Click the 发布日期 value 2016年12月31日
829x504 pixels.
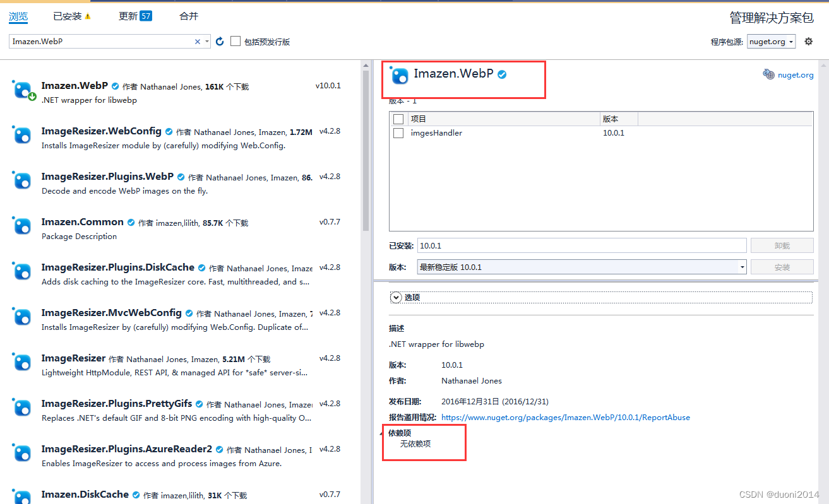495,401
